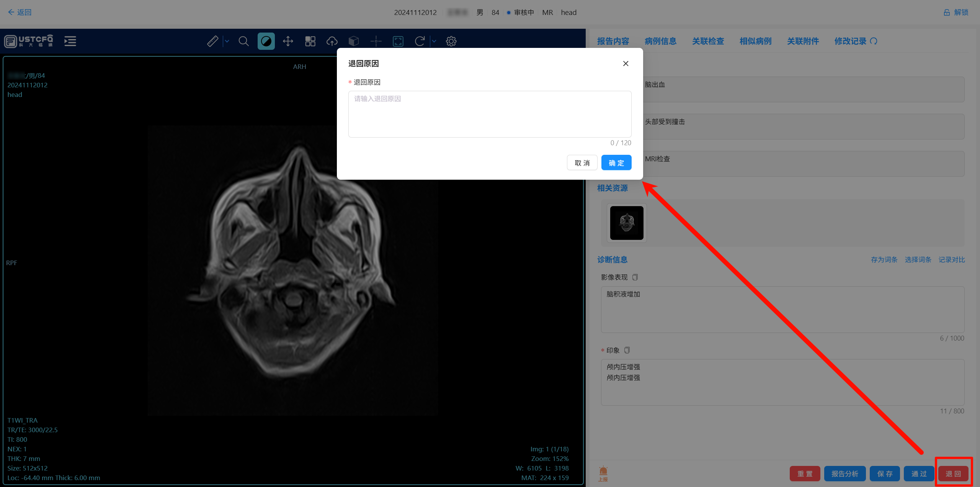
Task: Click into the 退回原因 text area
Action: (x=490, y=114)
